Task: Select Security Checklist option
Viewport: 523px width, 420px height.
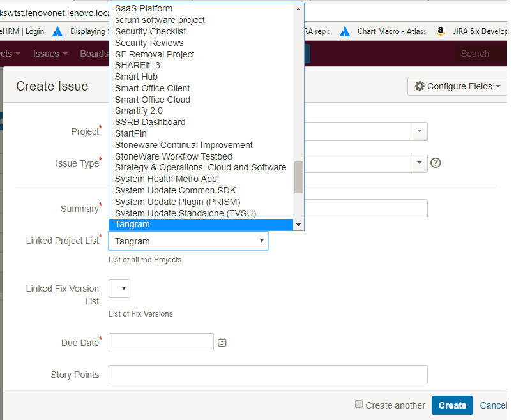Action: 201,31
